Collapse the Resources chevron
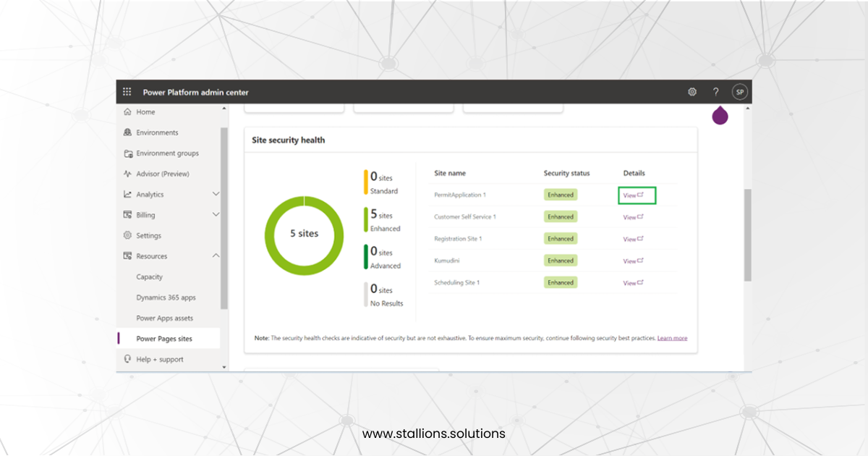Image resolution: width=868 pixels, height=456 pixels. 216,256
